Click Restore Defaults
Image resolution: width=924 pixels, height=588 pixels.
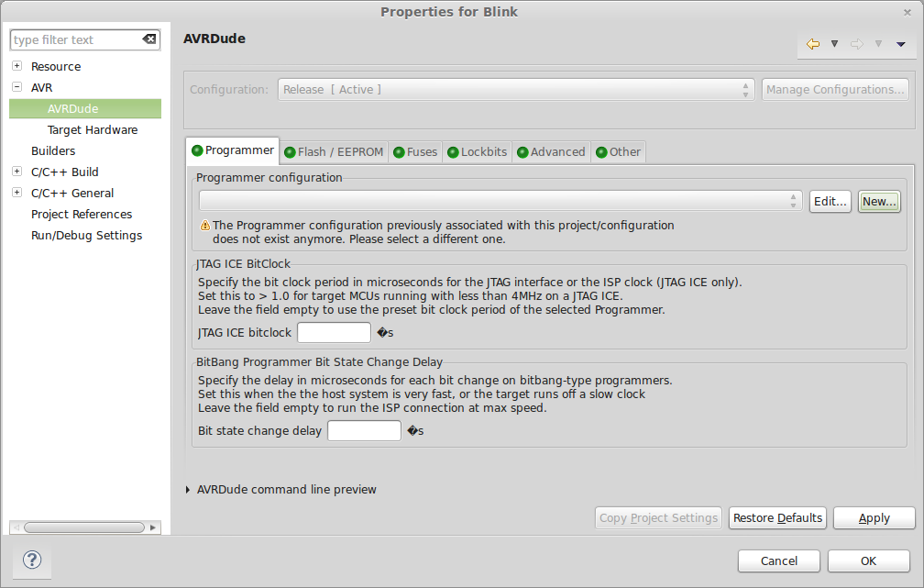click(777, 517)
